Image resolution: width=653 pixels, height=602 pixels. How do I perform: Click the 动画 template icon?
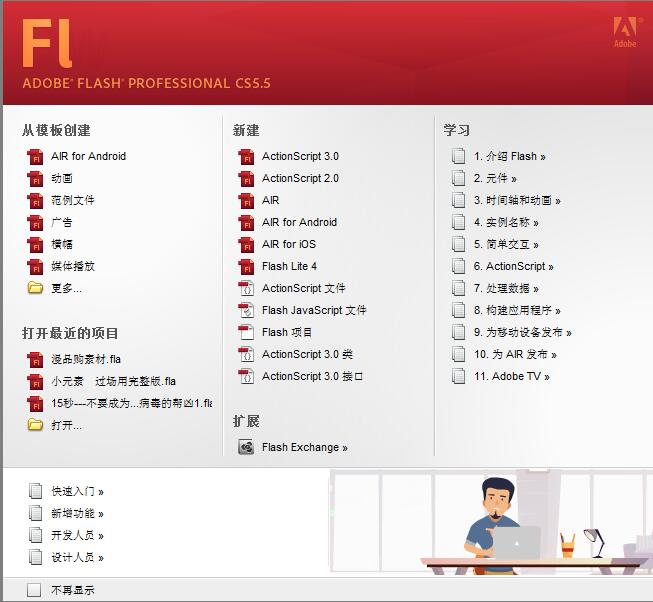tap(35, 179)
